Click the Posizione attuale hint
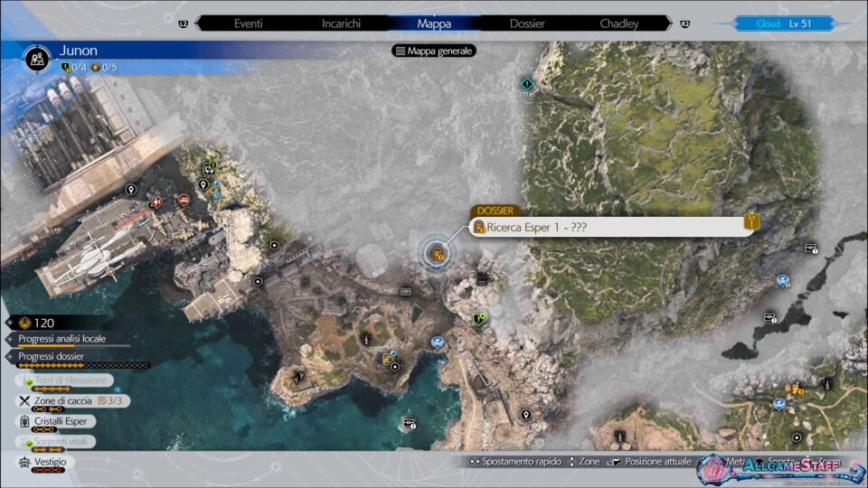 coord(650,462)
